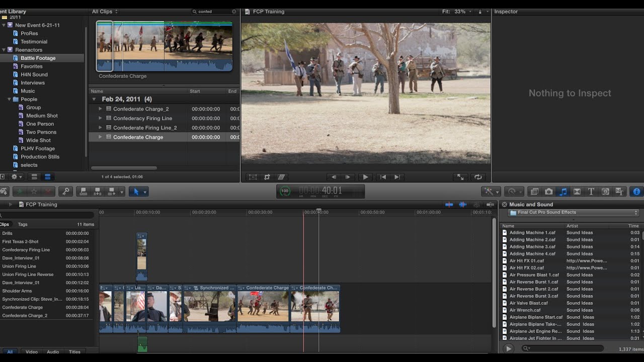644x362 pixels.
Task: Play the selected sound effect preview
Action: 509,348
